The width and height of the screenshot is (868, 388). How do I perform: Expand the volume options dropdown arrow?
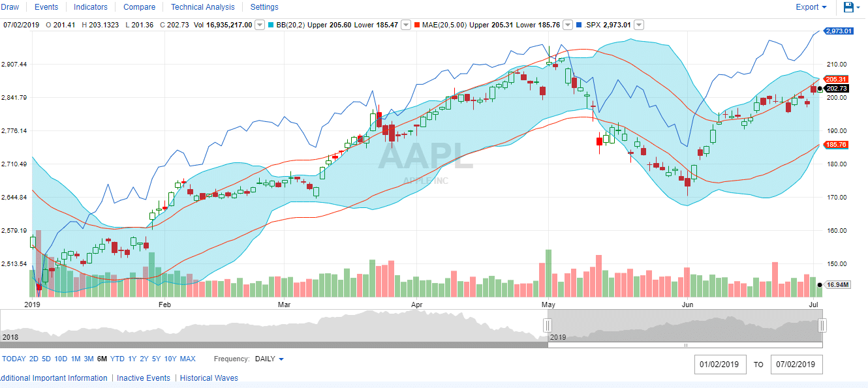pyautogui.click(x=259, y=25)
